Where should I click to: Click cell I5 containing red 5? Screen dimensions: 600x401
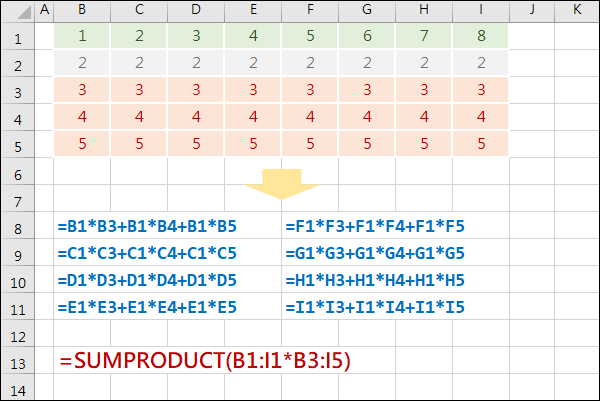(481, 144)
